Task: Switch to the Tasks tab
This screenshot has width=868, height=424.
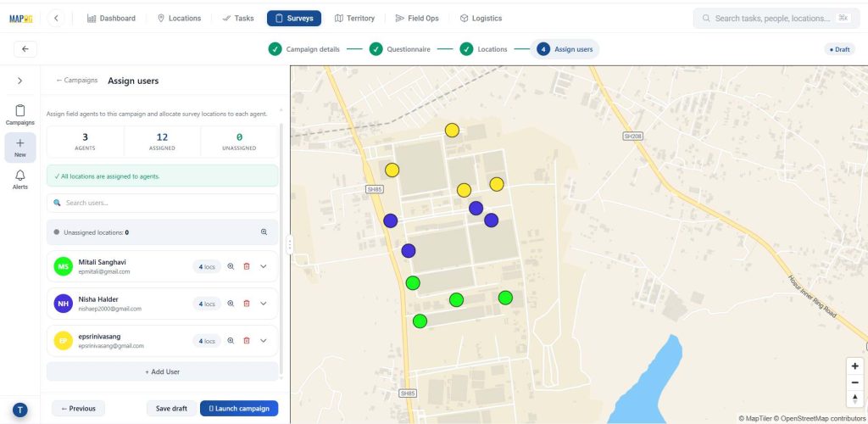Action: [238, 19]
